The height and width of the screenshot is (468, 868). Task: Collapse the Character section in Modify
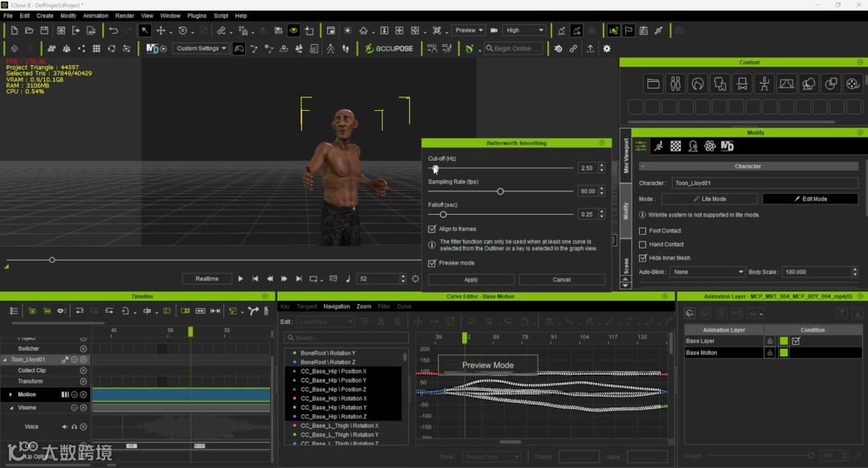tap(643, 166)
